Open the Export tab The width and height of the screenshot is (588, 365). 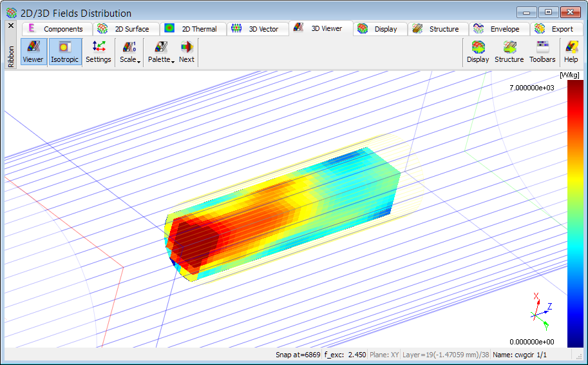click(555, 29)
